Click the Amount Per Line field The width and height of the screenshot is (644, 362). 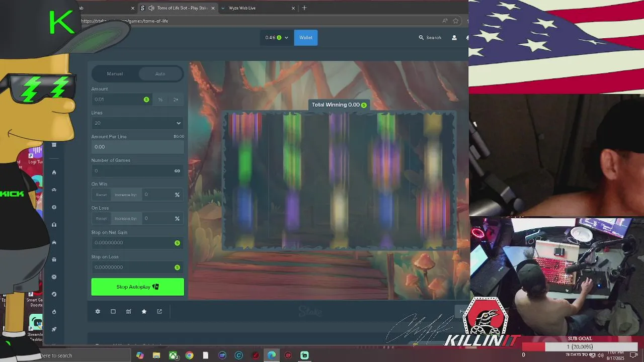click(x=137, y=147)
